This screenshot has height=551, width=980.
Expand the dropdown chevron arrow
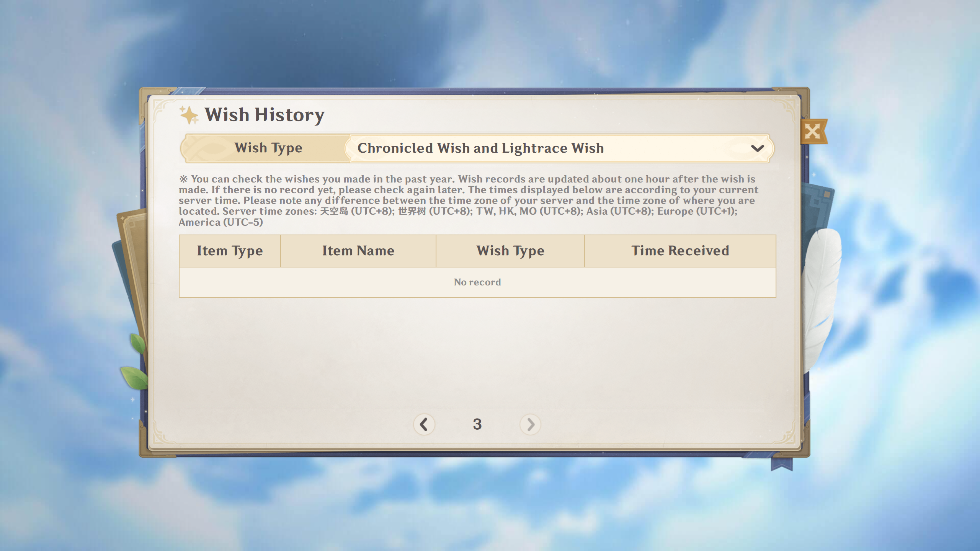[x=757, y=148]
